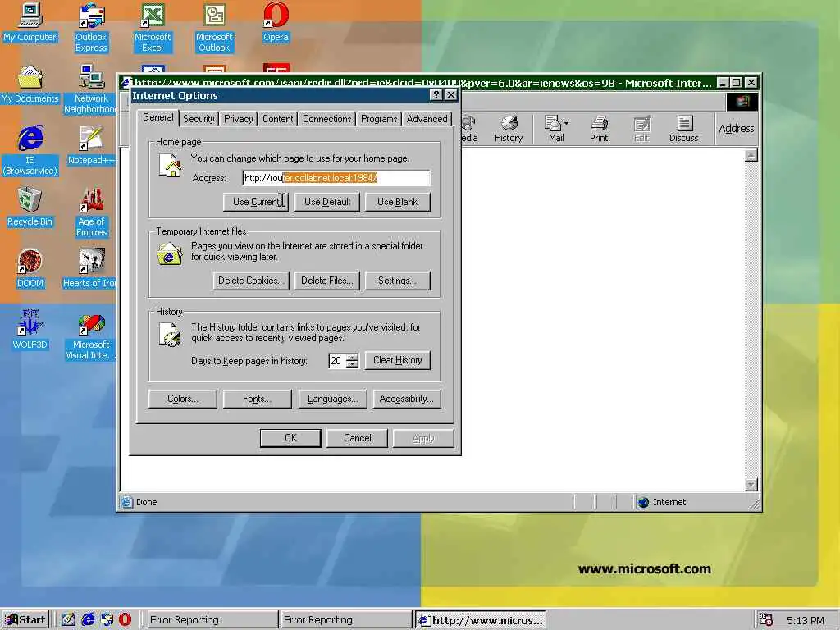The height and width of the screenshot is (630, 840).
Task: Open the Accessibility dialog button
Action: (407, 399)
